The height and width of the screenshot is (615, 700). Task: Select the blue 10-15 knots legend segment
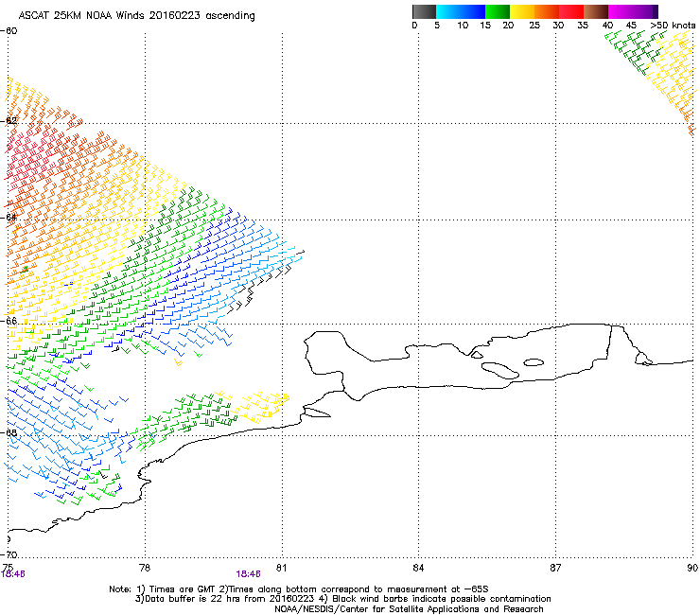(x=473, y=11)
